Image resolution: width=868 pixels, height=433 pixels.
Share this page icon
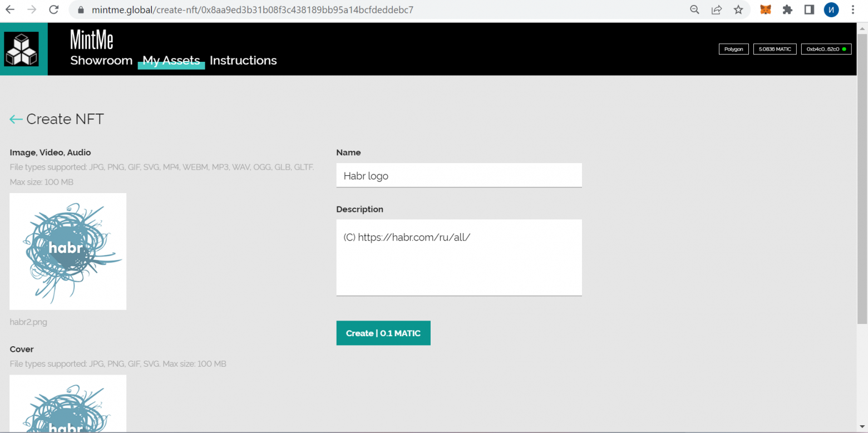point(717,9)
